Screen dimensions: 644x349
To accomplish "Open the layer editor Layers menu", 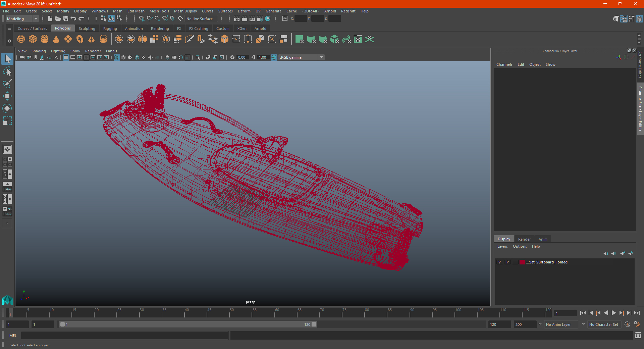I will click(x=502, y=246).
